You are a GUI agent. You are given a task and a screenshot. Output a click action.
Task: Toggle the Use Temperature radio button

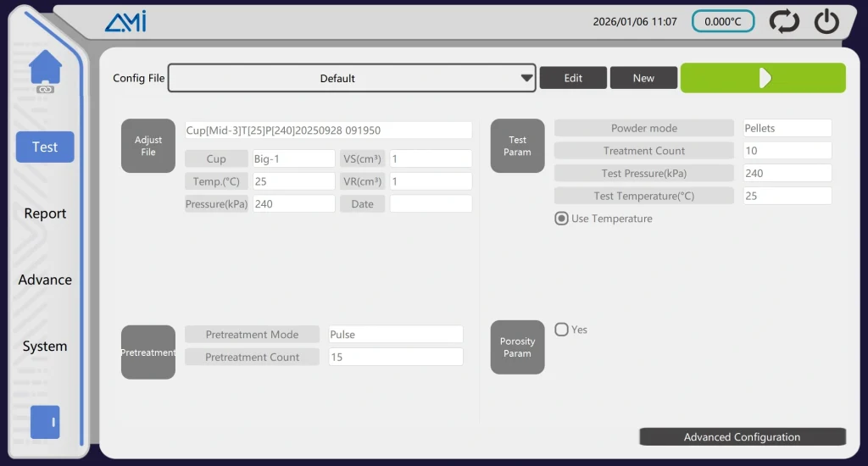561,219
